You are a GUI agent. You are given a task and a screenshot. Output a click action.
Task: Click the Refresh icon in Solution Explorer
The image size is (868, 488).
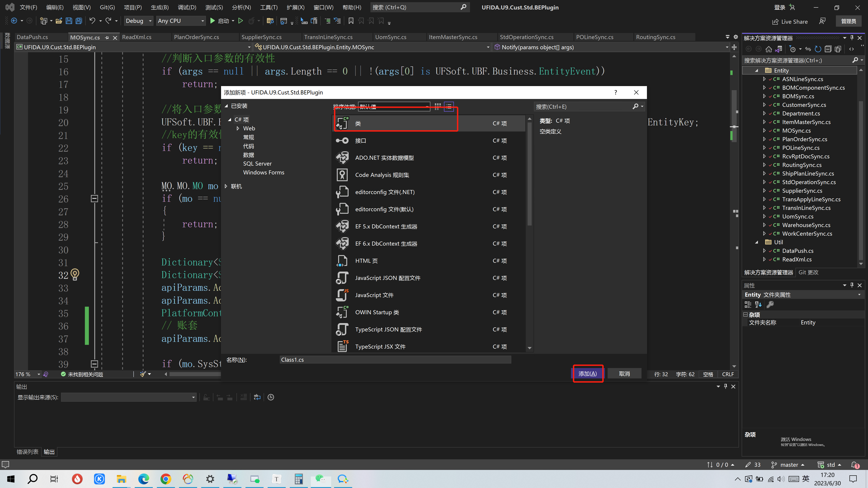pos(818,49)
